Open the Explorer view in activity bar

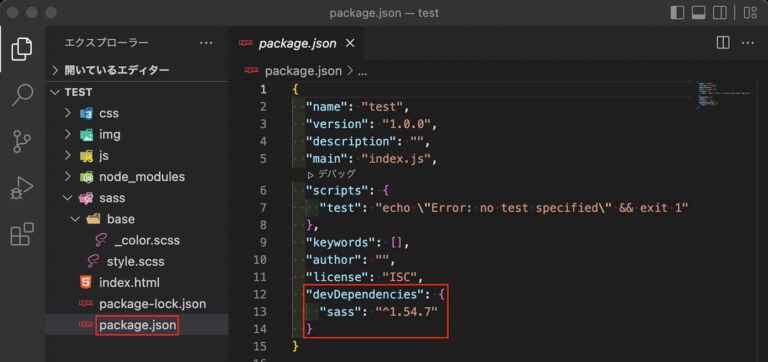coord(22,49)
